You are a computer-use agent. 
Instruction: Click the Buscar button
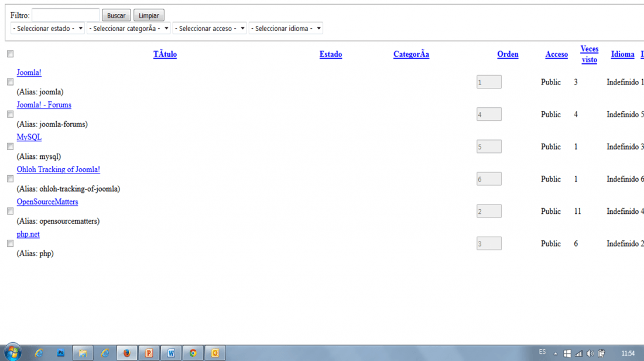click(117, 15)
